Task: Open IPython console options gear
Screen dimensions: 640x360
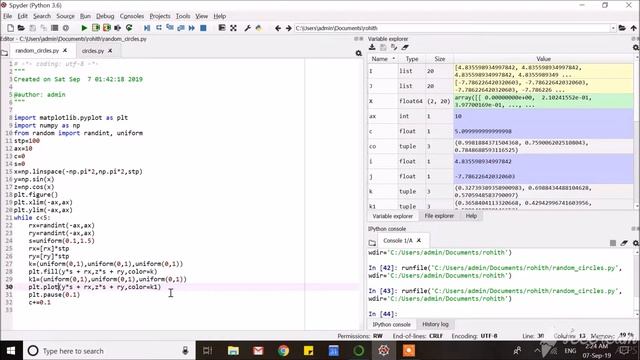Action: 636,243
